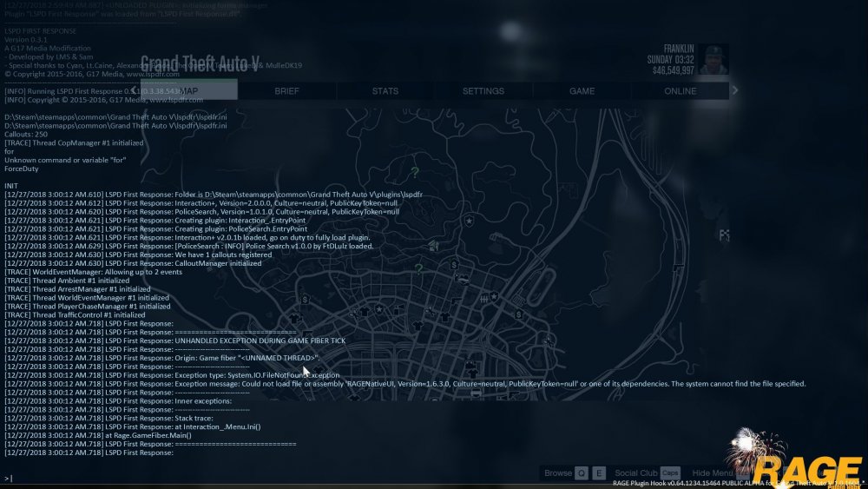Click Franklin's character portrait
This screenshot has height=489, width=868.
[x=713, y=59]
